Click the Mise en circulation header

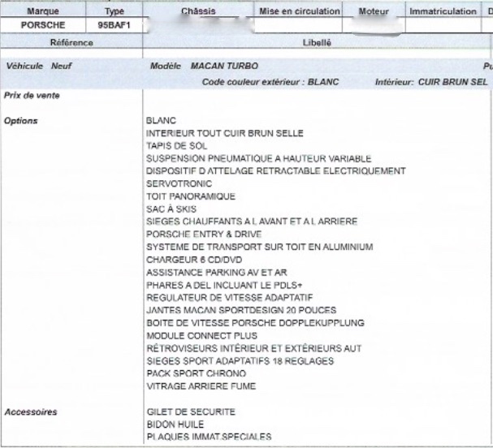tap(300, 11)
